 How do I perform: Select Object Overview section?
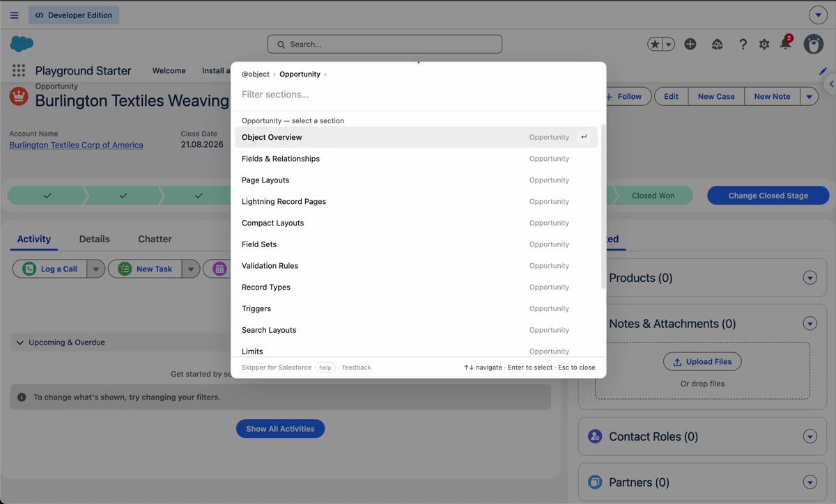(416, 137)
